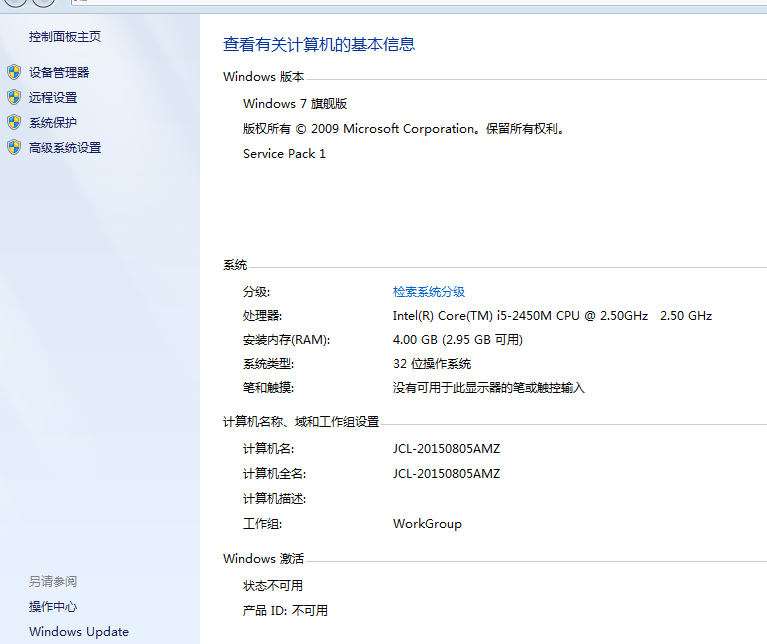Open 操作中心 in sidebar
The width and height of the screenshot is (767, 644).
pos(53,606)
